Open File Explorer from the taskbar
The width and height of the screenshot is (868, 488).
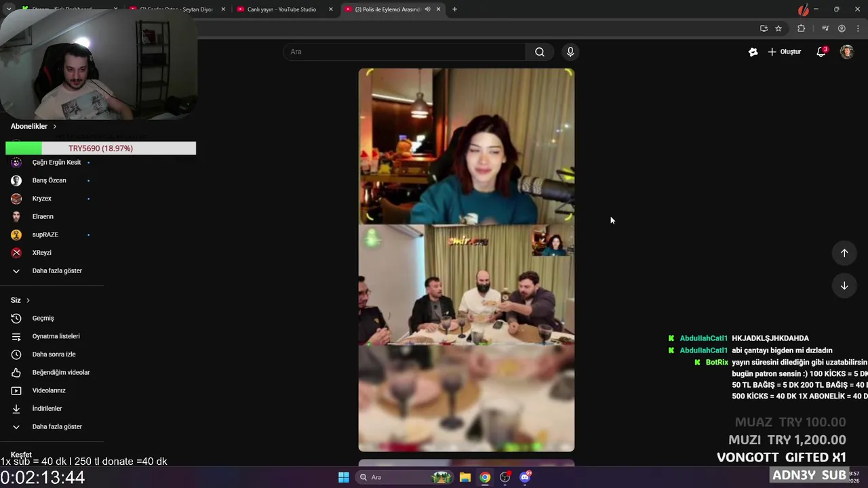[x=465, y=477]
